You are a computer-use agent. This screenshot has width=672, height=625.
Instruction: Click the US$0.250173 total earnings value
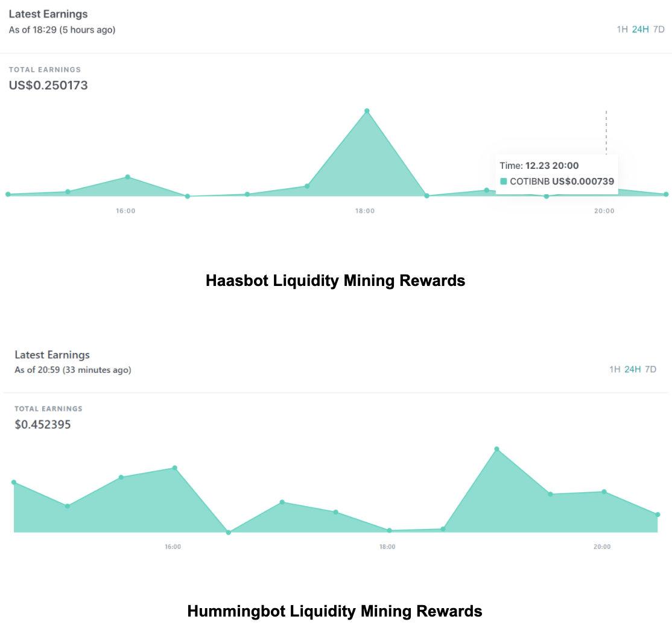click(x=48, y=85)
